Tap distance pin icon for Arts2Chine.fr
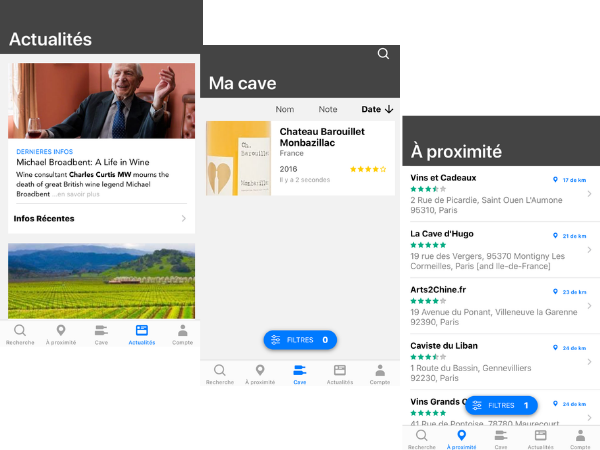 coord(555,292)
